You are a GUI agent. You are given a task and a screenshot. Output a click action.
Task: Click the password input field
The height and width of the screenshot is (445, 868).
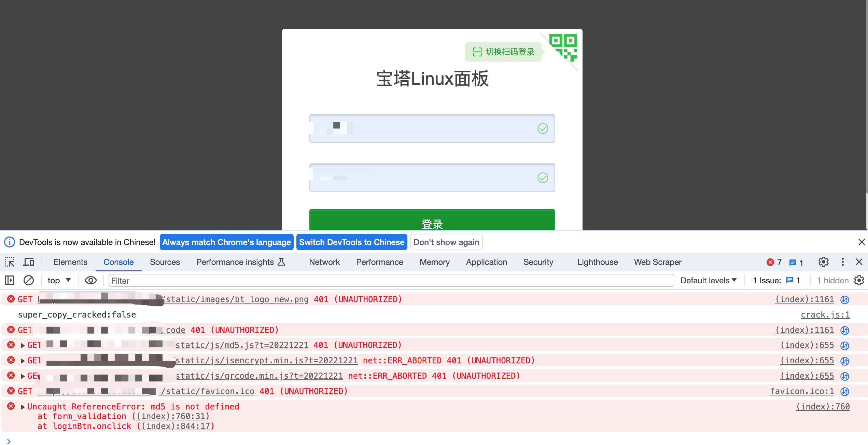432,178
